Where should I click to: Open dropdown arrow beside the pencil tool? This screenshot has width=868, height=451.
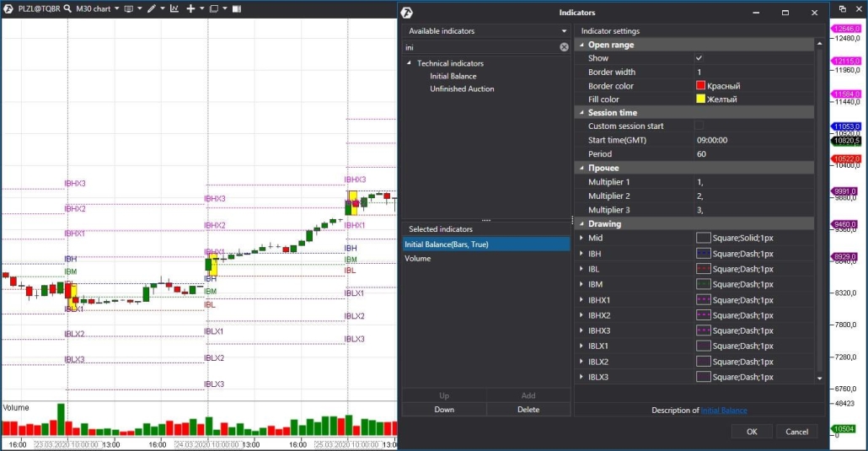tap(162, 9)
